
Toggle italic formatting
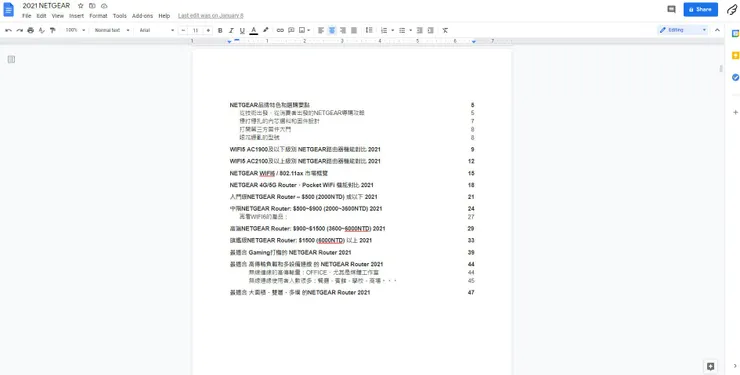(231, 30)
